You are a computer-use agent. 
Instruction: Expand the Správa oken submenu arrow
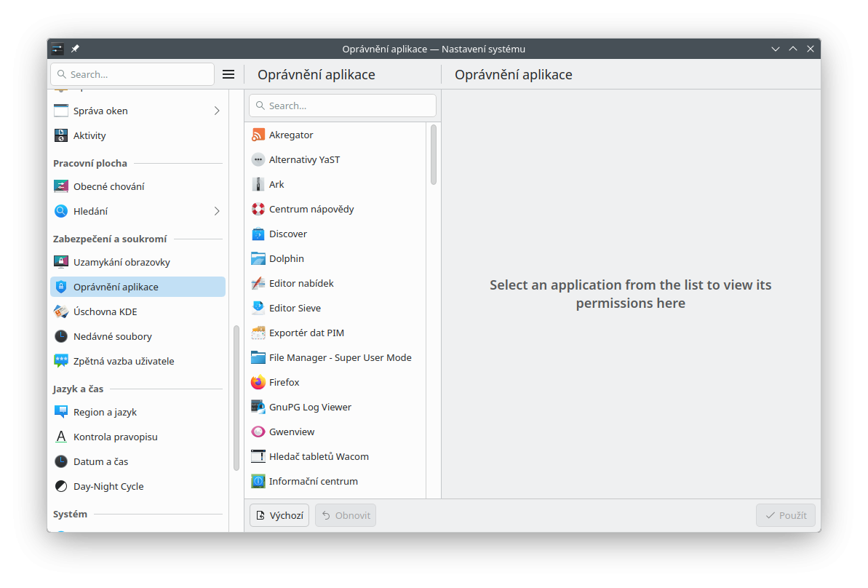click(x=217, y=111)
